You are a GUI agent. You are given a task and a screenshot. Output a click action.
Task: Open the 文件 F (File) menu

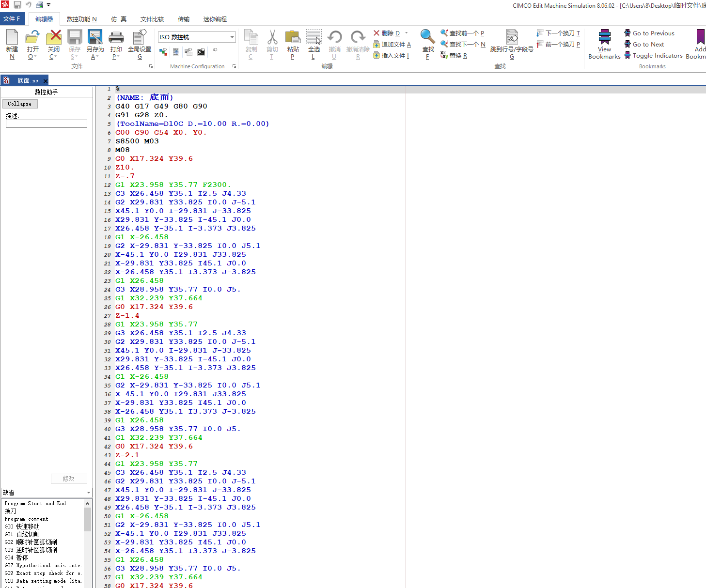pyautogui.click(x=12, y=19)
